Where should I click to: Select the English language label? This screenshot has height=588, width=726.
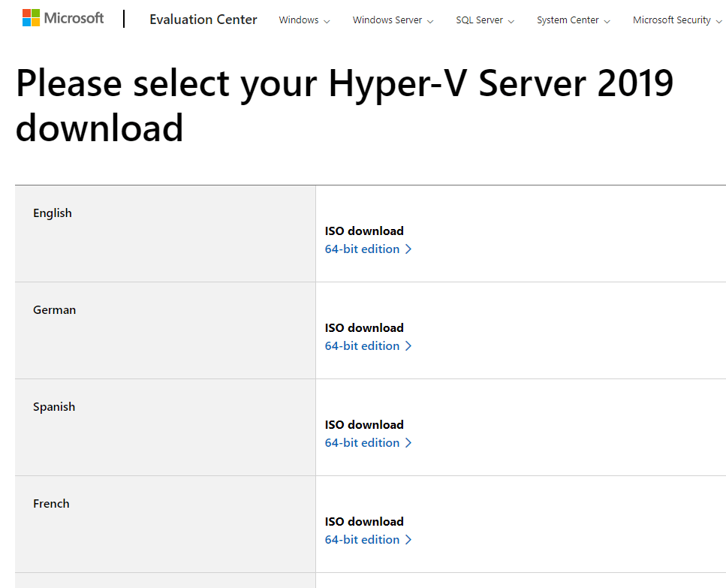53,213
